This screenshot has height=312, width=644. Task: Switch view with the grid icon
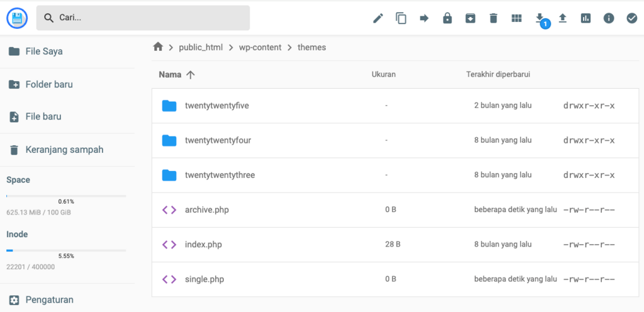click(x=516, y=18)
